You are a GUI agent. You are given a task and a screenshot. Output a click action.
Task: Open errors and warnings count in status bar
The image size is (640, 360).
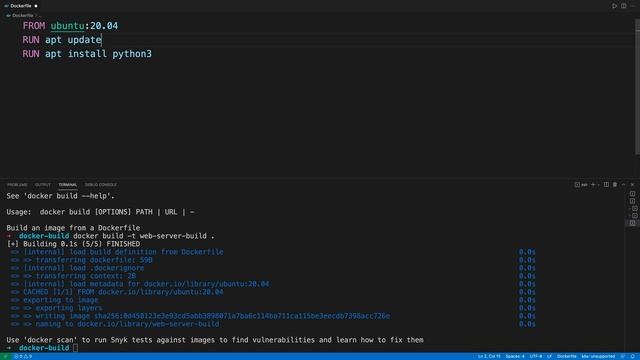(x=23, y=356)
